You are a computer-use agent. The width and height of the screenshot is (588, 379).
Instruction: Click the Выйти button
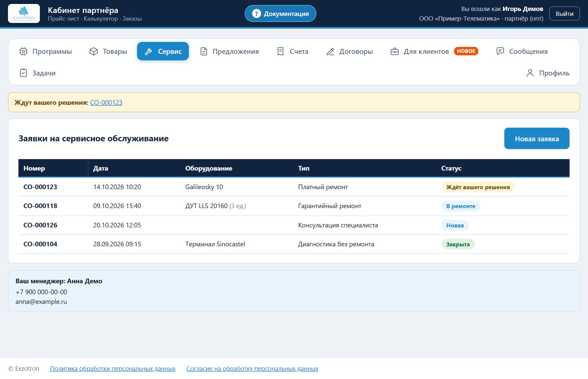click(564, 14)
